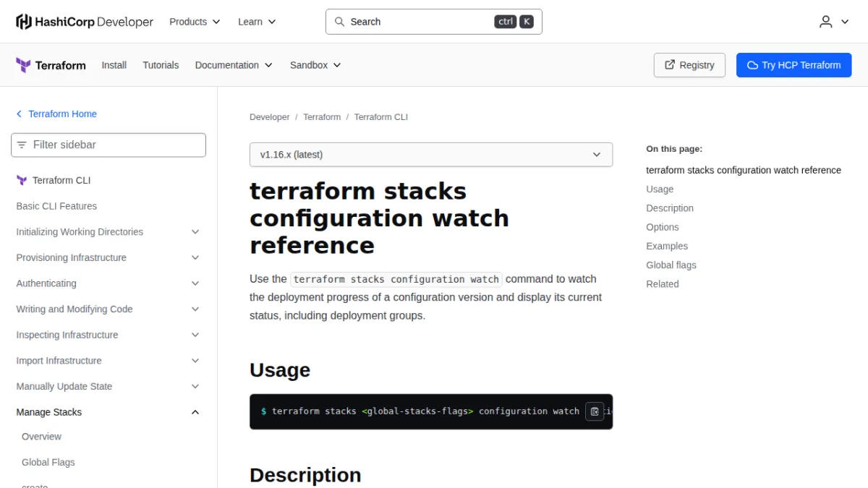The height and width of the screenshot is (488, 868).
Task: Click the Terraform CLI sidebar icon
Action: [22, 180]
